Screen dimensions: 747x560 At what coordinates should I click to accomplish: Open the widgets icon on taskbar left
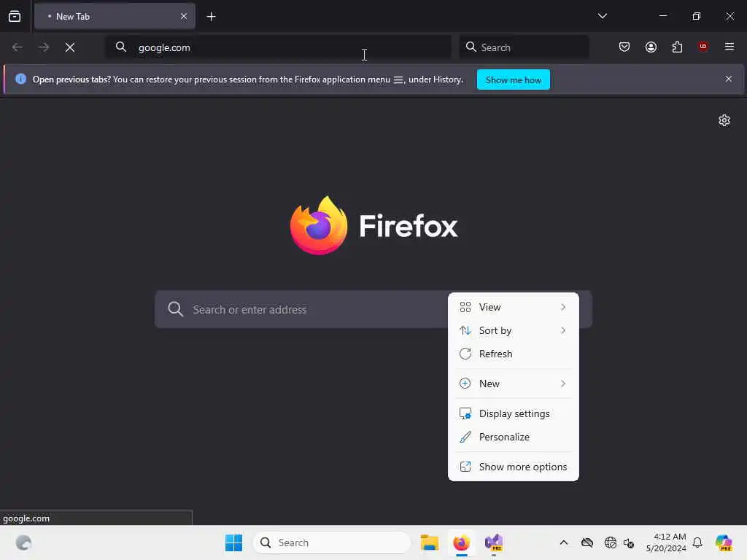point(23,542)
